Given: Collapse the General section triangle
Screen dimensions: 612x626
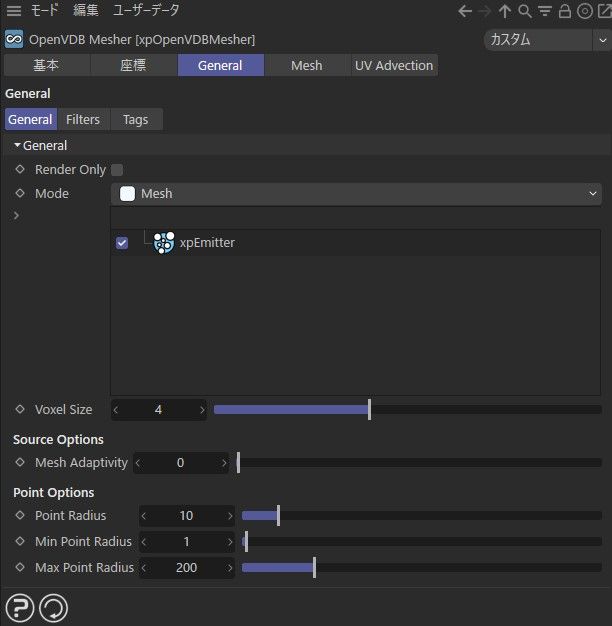Looking at the screenshot, I should click(17, 145).
